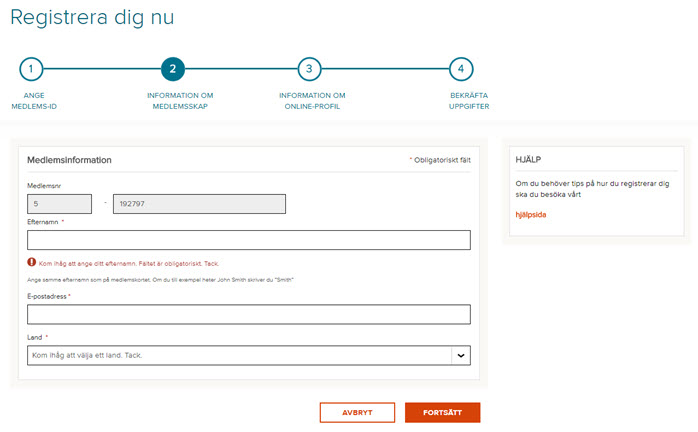Click the Efternamn field label
Image resolution: width=698 pixels, height=432 pixels.
pos(43,222)
